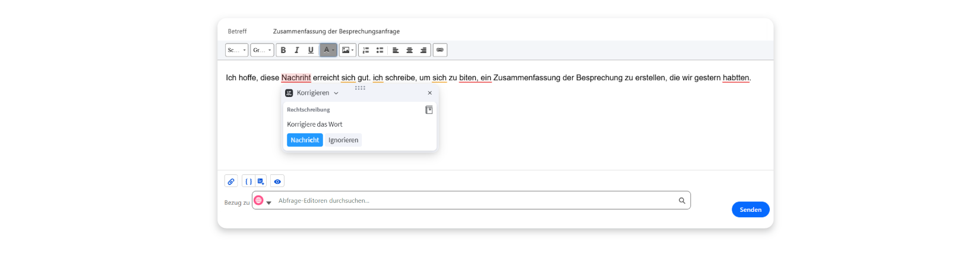Click the LanguageTool logo beside 'Korrigieren'
980x263 pixels.
(x=289, y=93)
